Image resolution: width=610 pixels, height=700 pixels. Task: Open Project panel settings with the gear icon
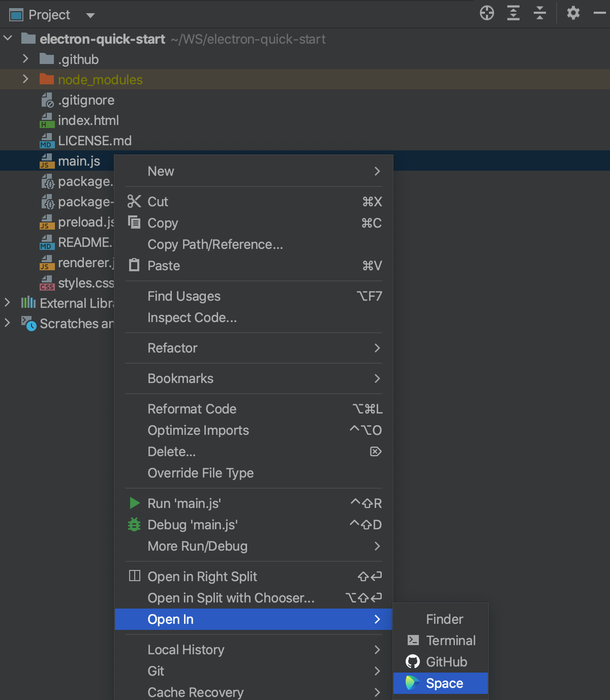pos(573,13)
